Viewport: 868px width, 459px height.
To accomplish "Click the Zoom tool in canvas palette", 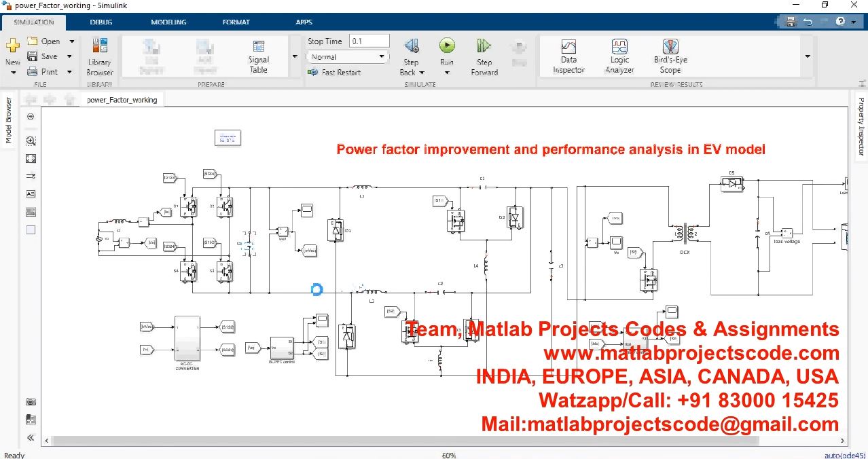I will pos(31,141).
